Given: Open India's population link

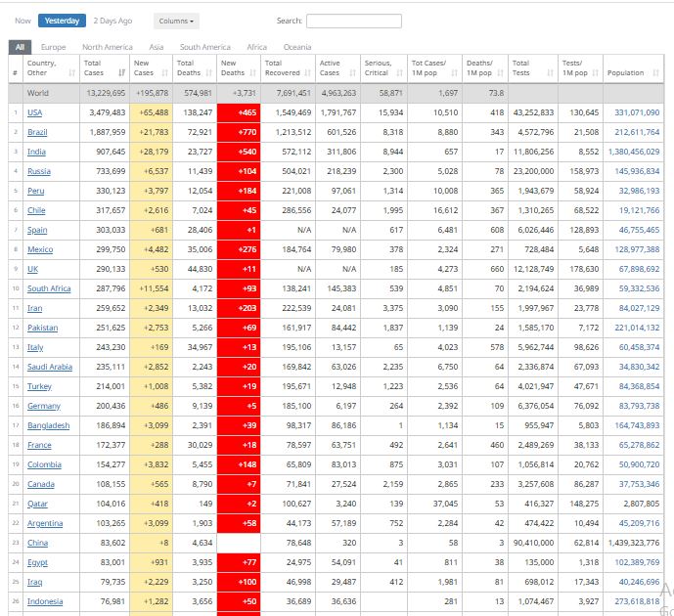Looking at the screenshot, I should (x=633, y=152).
